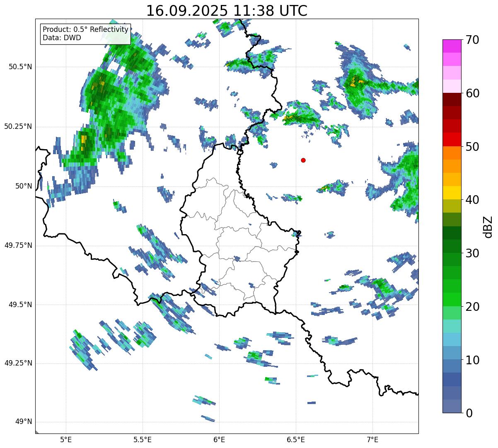Click the 7°E longitude label

(x=372, y=439)
